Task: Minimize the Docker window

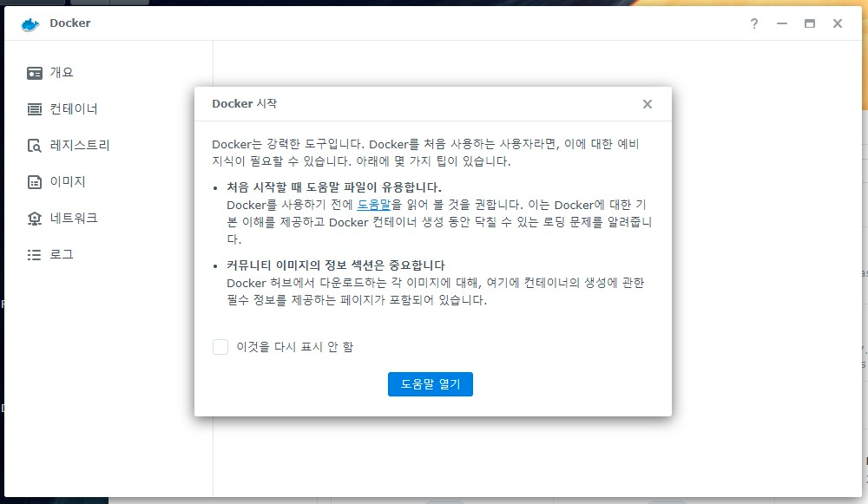Action: [782, 23]
